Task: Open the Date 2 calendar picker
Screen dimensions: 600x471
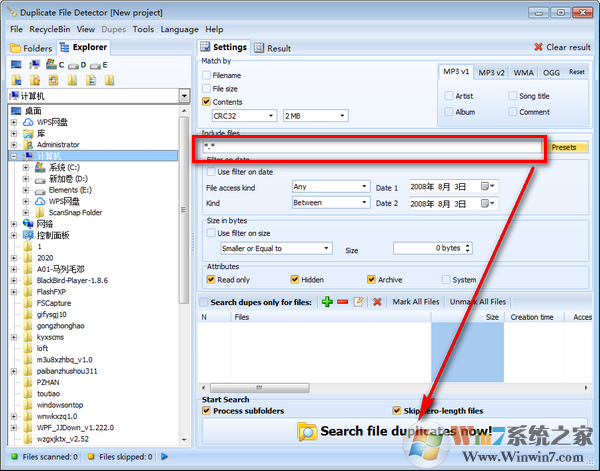Action: [488, 203]
